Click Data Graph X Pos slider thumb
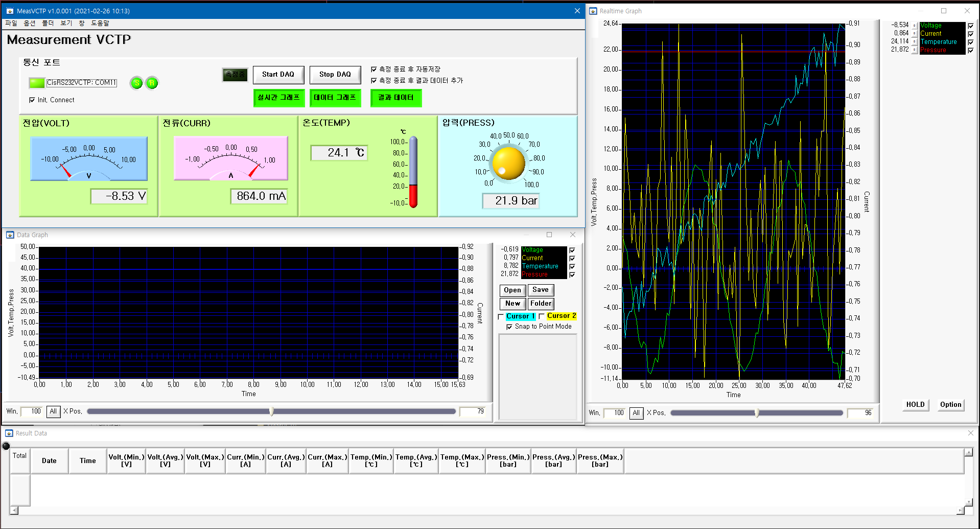 pos(271,411)
